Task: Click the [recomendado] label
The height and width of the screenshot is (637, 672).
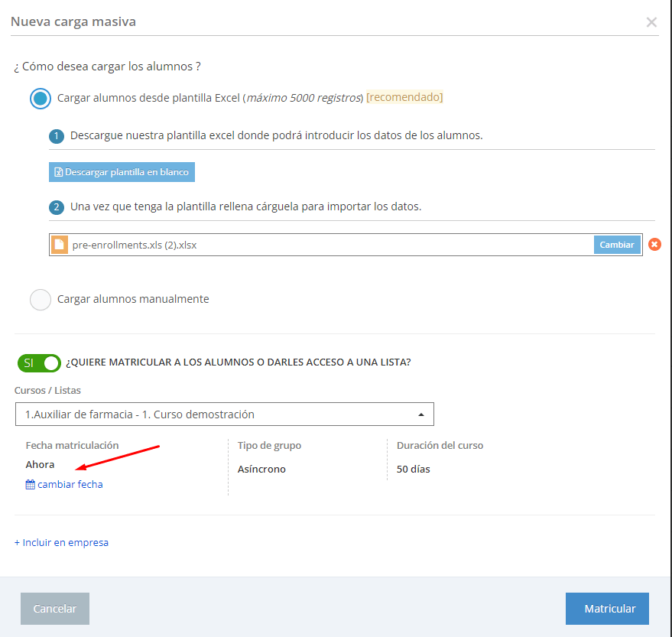Action: 404,97
